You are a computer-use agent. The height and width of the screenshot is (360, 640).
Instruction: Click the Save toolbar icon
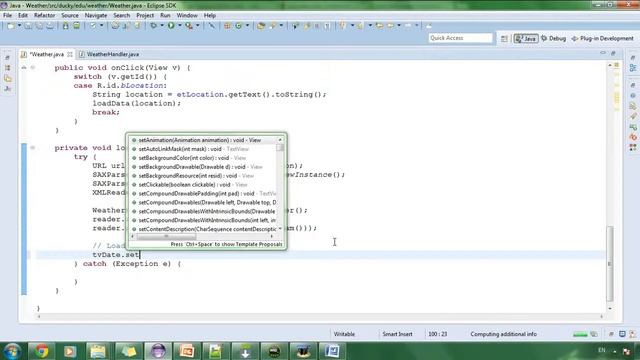pyautogui.click(x=28, y=26)
